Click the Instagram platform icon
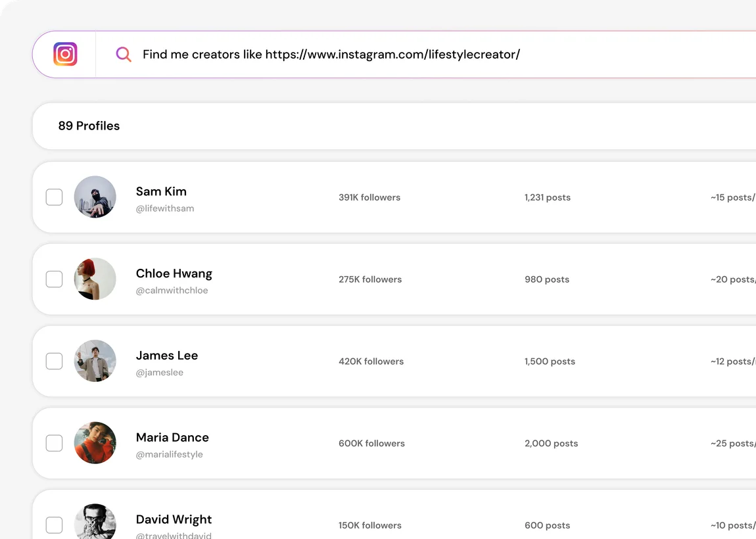The image size is (756, 539). point(65,54)
